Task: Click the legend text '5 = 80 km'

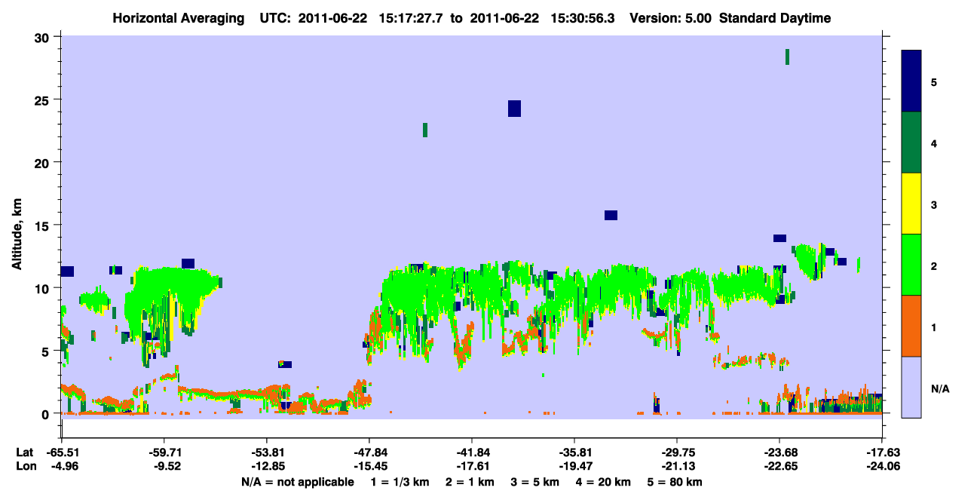Action: [675, 482]
